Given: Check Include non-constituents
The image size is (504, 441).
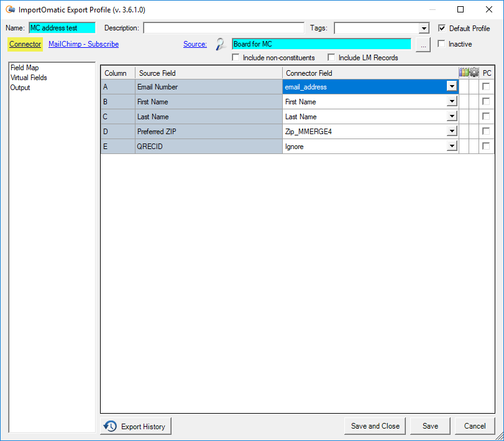Looking at the screenshot, I should point(236,58).
